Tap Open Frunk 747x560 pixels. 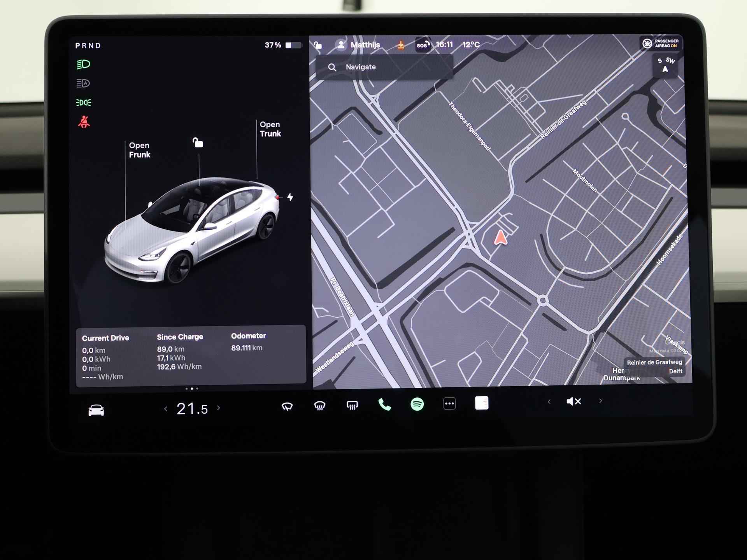click(x=139, y=150)
